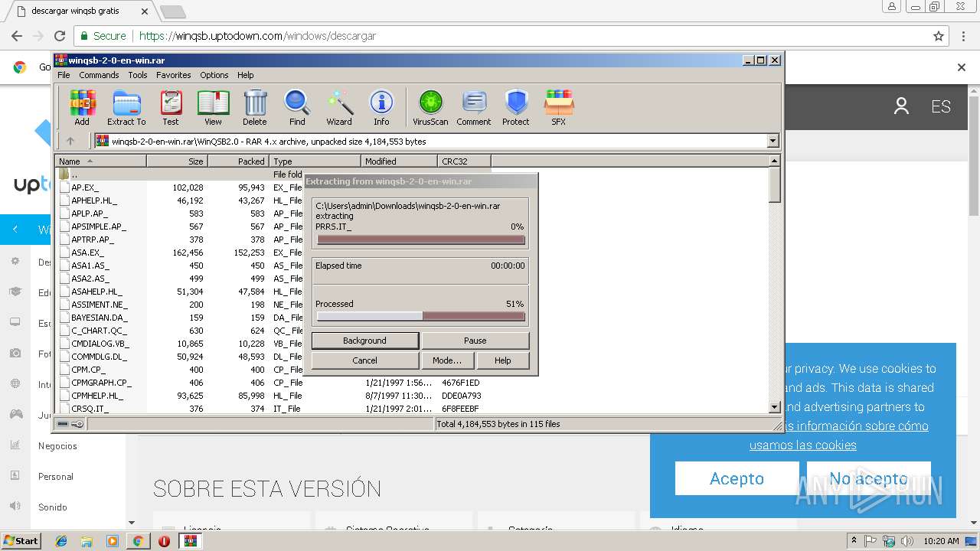Sort file list by Name column
Image resolution: width=980 pixels, height=551 pixels.
point(101,161)
